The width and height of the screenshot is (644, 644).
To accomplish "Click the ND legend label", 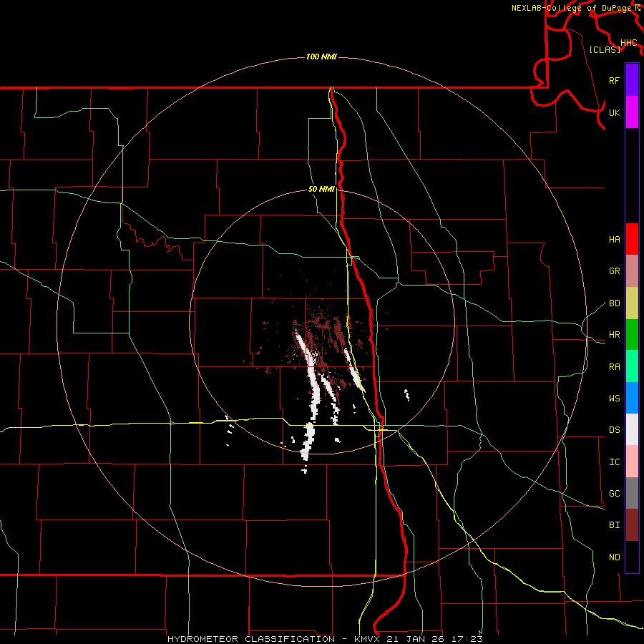I will pyautogui.click(x=614, y=557).
